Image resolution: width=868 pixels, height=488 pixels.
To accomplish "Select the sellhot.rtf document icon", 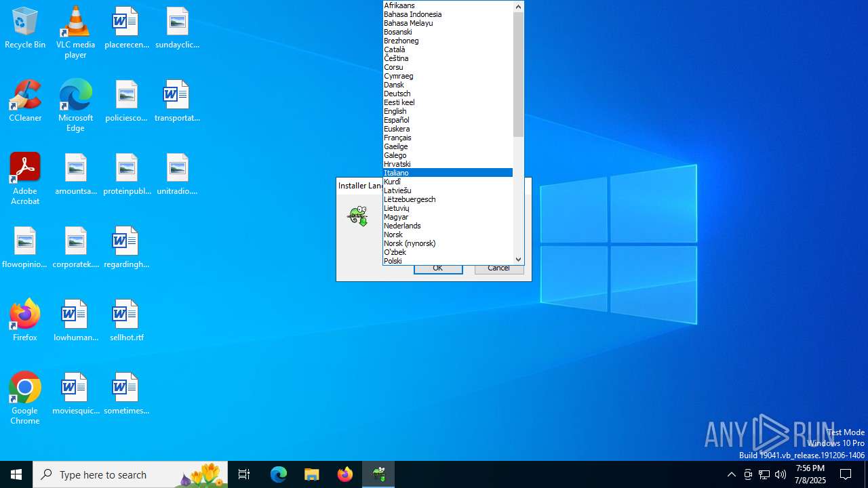I will pyautogui.click(x=126, y=321).
